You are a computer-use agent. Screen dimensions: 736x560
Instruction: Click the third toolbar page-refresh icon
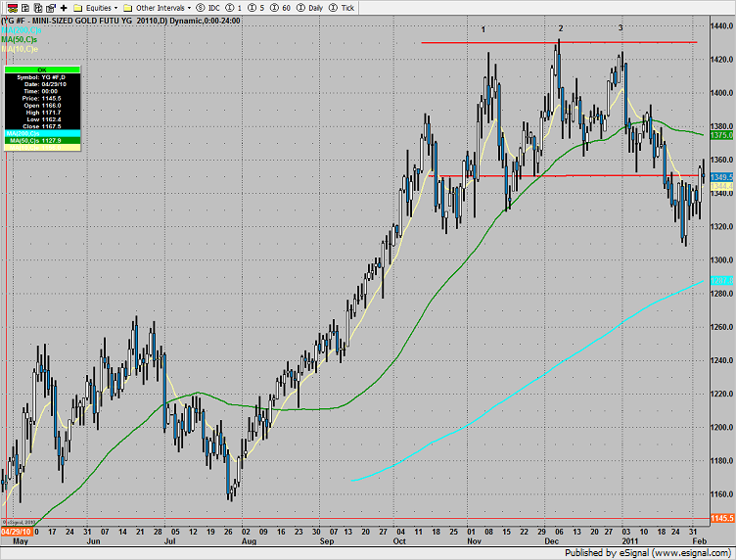pos(38,8)
